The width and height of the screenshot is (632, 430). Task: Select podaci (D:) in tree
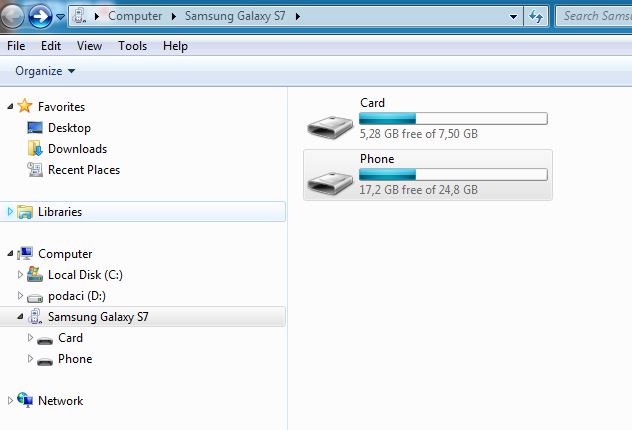(x=77, y=296)
